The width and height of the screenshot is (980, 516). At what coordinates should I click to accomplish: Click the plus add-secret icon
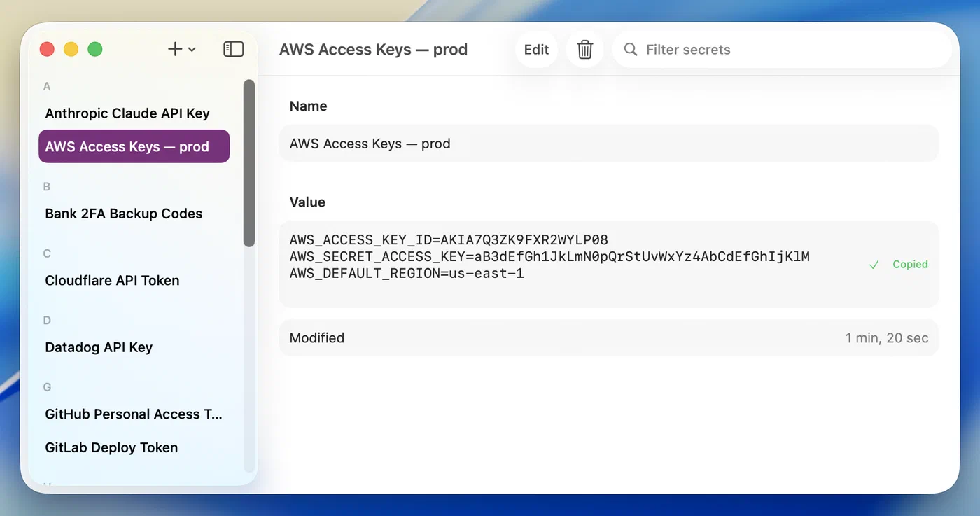175,49
